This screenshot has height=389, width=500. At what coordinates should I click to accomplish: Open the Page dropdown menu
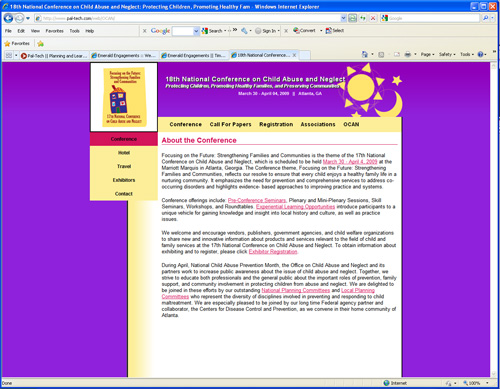point(427,54)
